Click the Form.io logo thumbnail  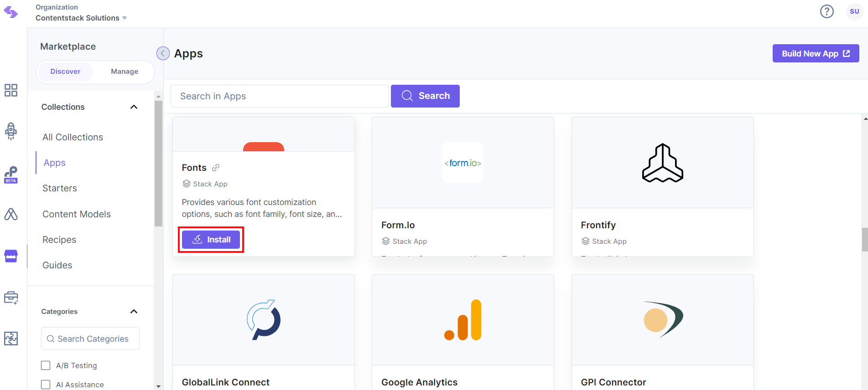463,163
